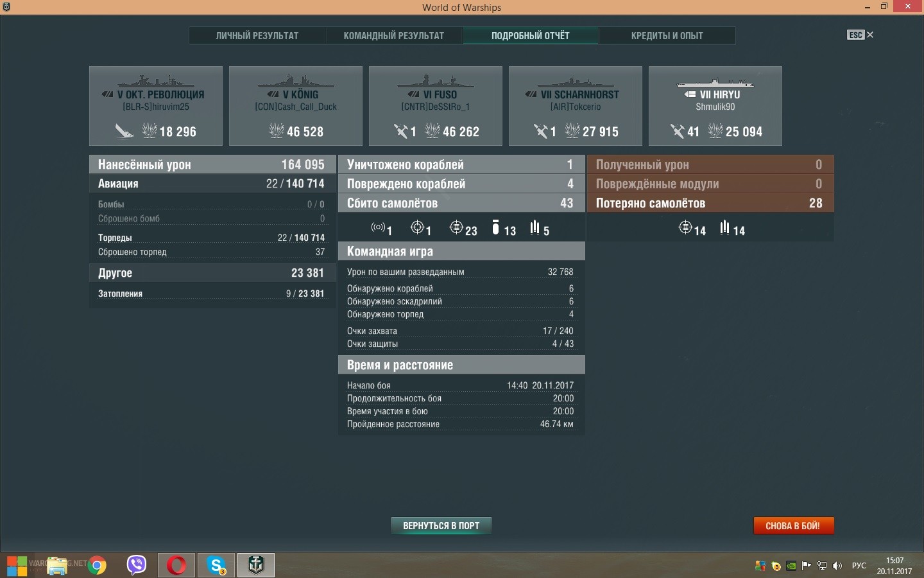Click damage burst icon beside 46 528
Screen dimensions: 924x578
(x=277, y=131)
